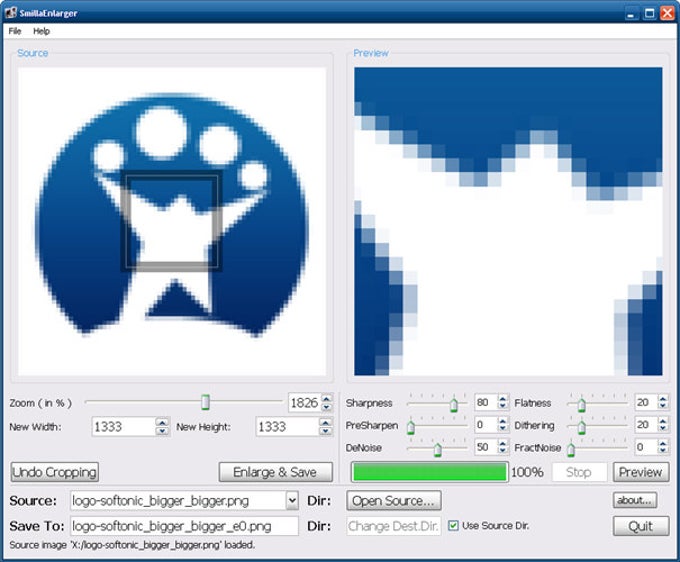
Task: Click the Sharpness value field showing 80
Action: [486, 402]
